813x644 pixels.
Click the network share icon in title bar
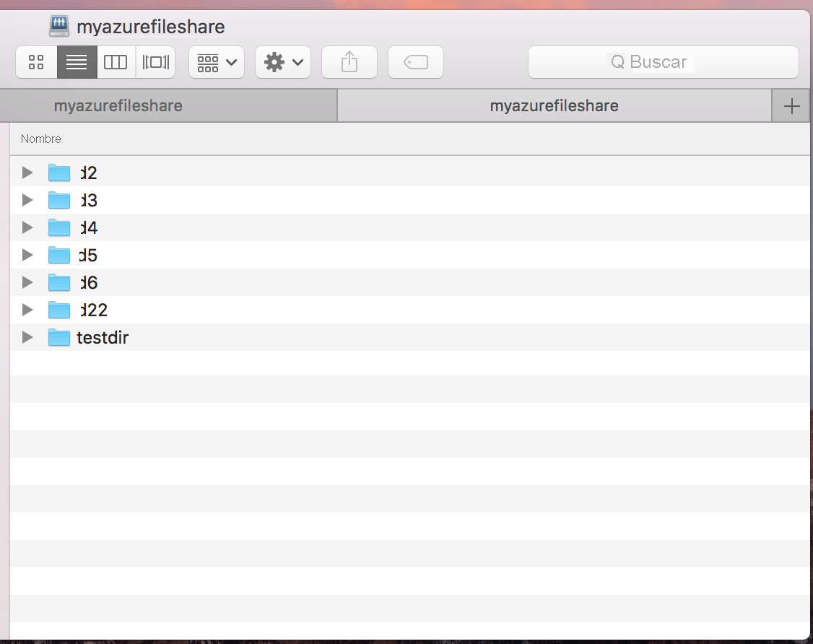(59, 26)
